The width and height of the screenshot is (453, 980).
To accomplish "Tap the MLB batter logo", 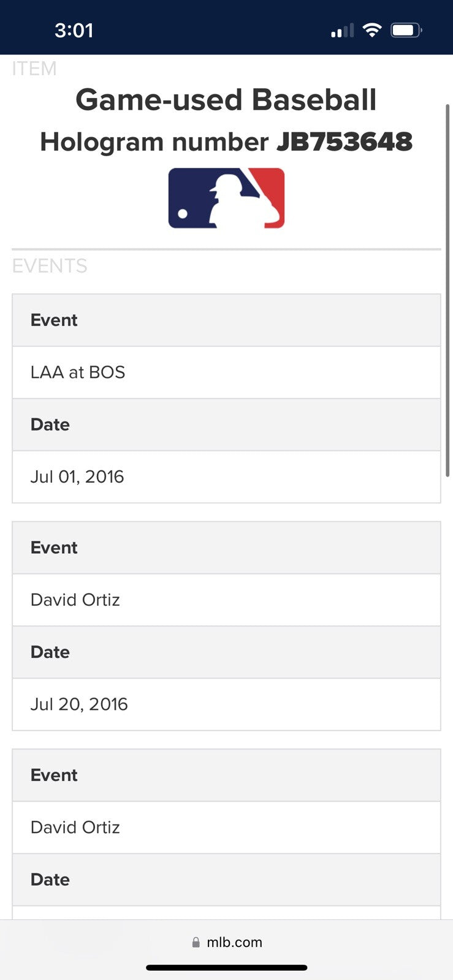I will pos(226,198).
